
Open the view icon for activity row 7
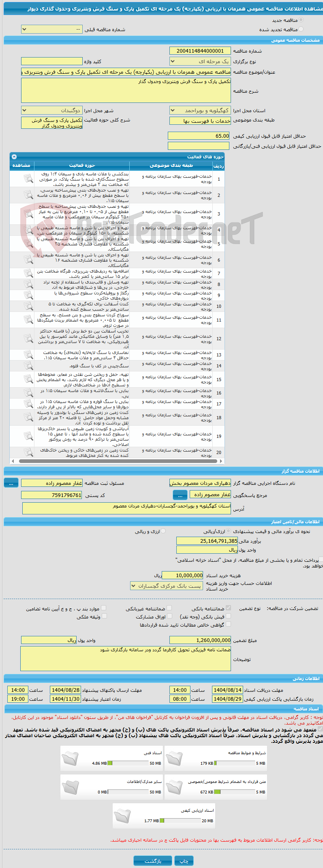pyautogui.click(x=28, y=273)
